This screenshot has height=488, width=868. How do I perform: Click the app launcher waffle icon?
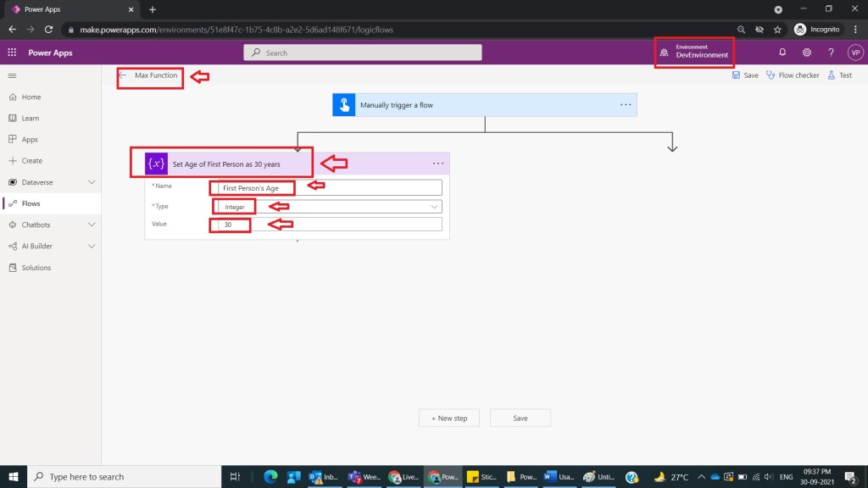click(x=12, y=53)
